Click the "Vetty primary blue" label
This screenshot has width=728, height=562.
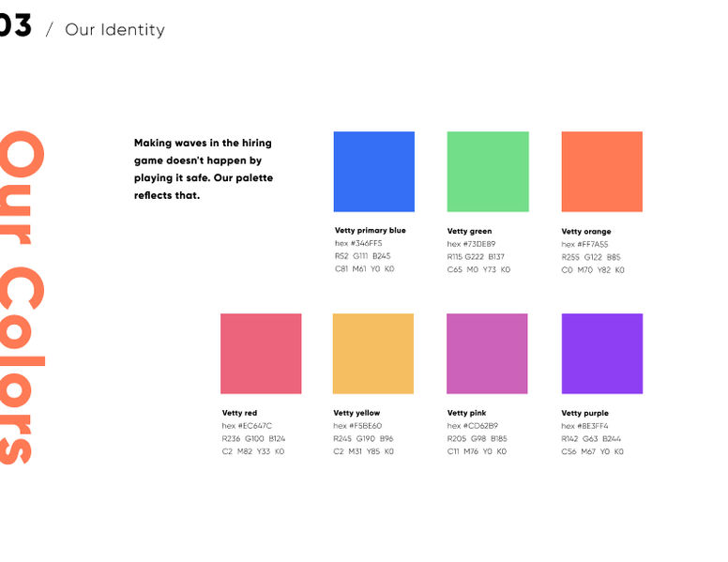[370, 231]
